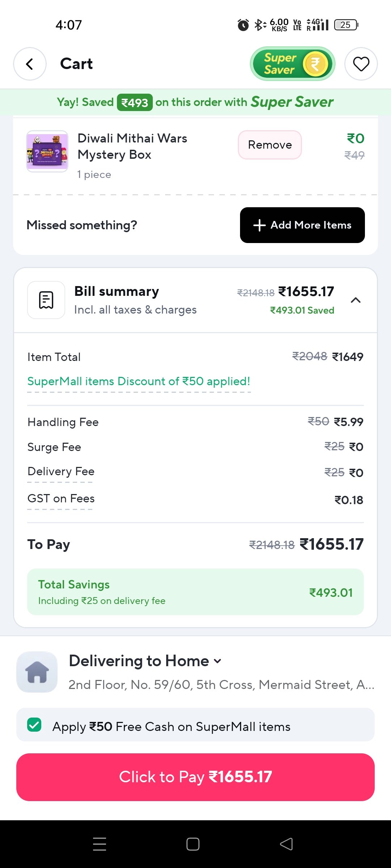Viewport: 391px width, 868px height.
Task: Collapse the Bill summary section
Action: (x=356, y=300)
